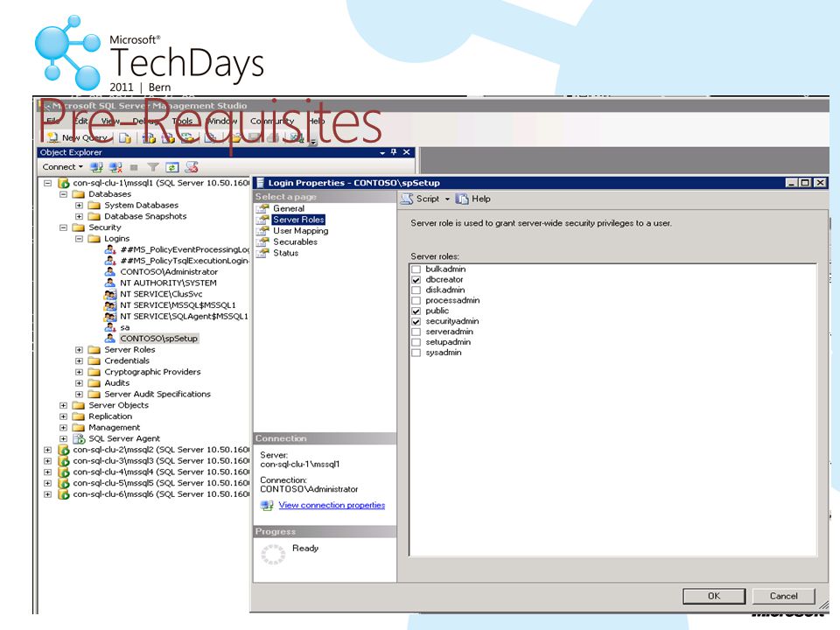Click the view connection properties icon
840x630 pixels.
pyautogui.click(x=267, y=505)
